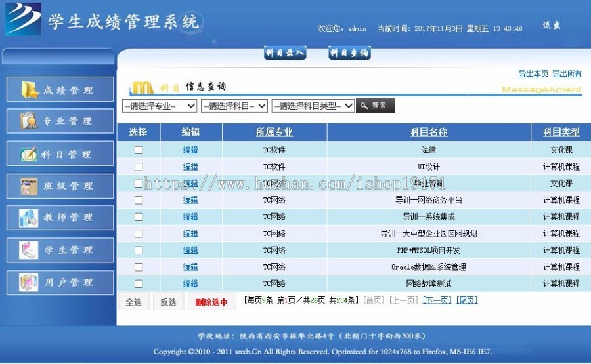This screenshot has height=364, width=591.
Task: Click 编辑 link for the 法律 row
Action: 190,150
